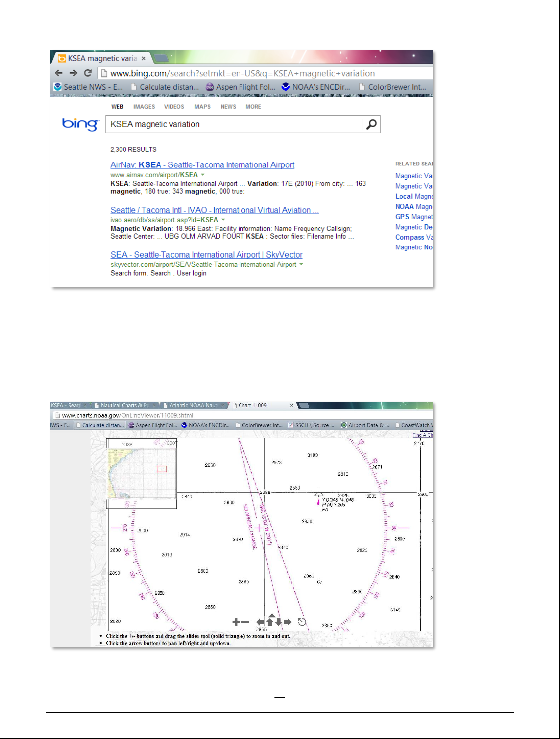This screenshot has width=560, height=739.
Task: Open Calculate distan bookmark in Bing window
Action: (x=164, y=87)
